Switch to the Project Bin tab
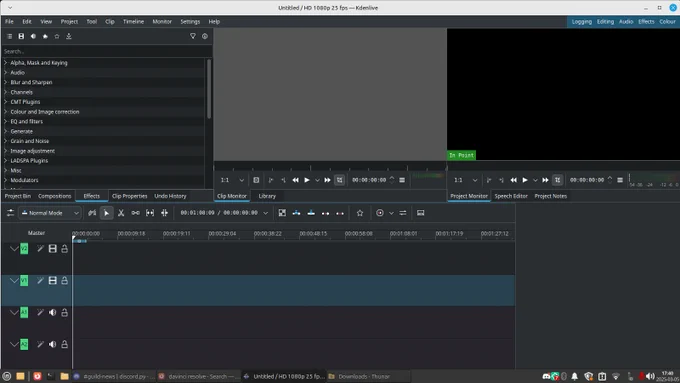680x383 pixels. 18,196
